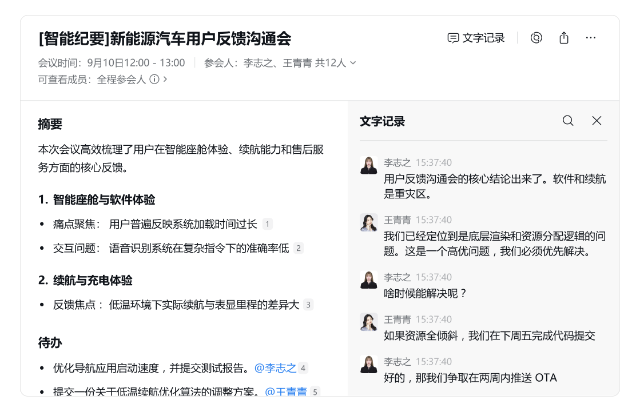Screen dimensions: 640x418
Task: Search within the 文字记录 panel
Action: pos(568,121)
